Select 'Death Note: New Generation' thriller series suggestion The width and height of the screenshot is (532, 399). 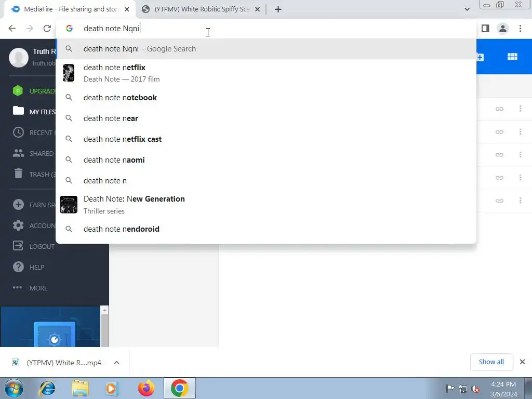coord(265,205)
